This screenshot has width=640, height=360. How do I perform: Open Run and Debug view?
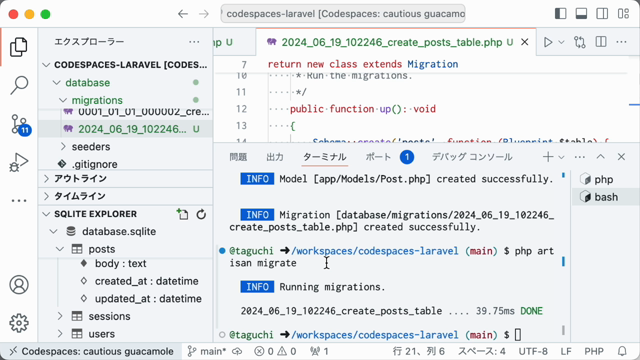[x=19, y=162]
